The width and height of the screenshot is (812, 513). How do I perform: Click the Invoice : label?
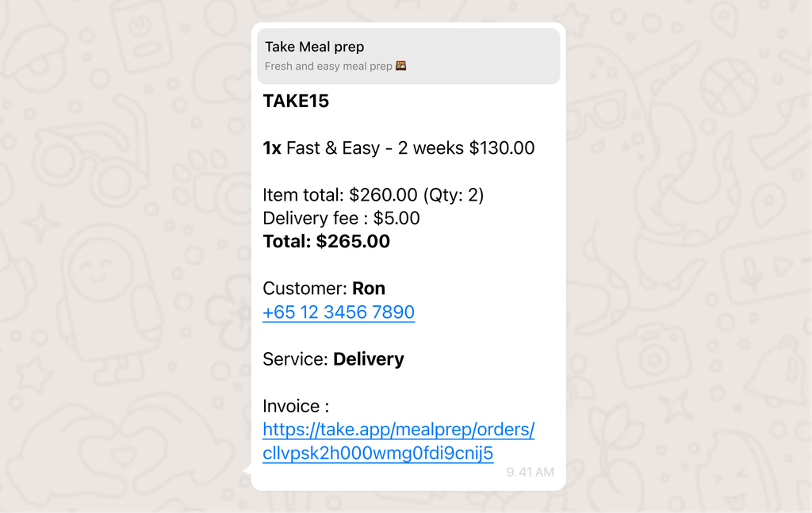(296, 406)
